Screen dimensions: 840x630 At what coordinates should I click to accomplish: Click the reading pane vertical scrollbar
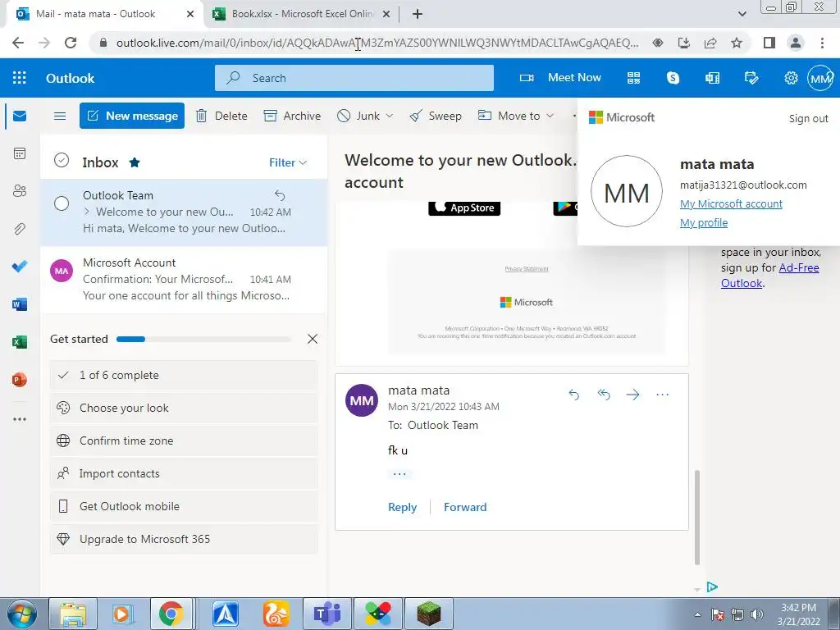(x=697, y=517)
